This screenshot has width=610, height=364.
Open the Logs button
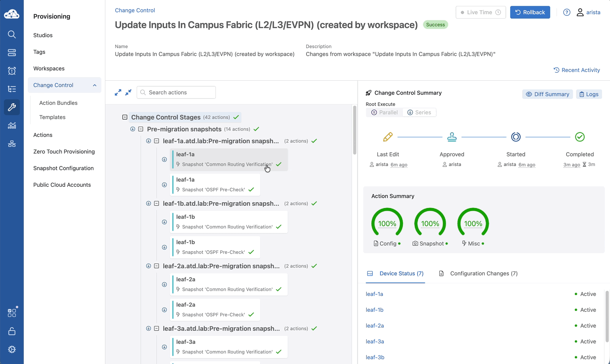[x=589, y=94]
